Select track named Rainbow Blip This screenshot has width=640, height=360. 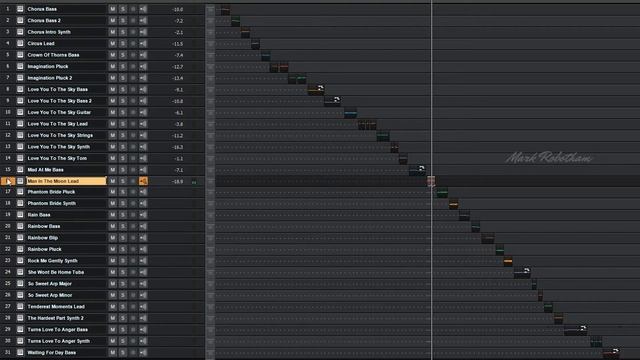tap(42, 238)
